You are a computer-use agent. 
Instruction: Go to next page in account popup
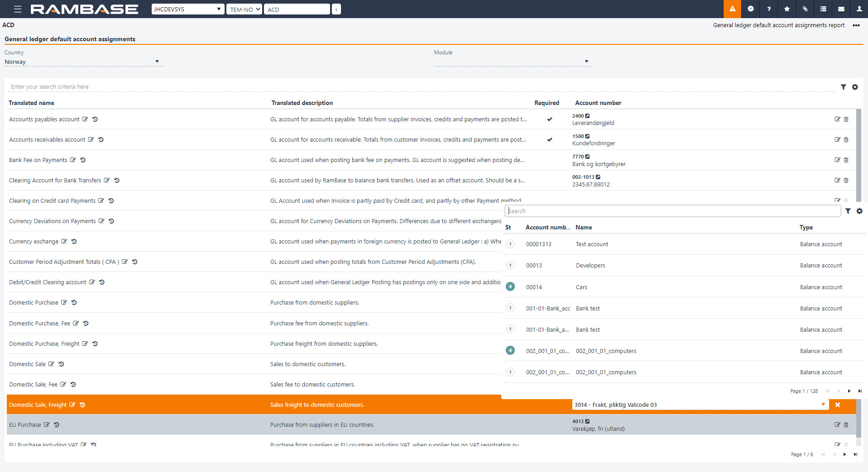coord(849,391)
